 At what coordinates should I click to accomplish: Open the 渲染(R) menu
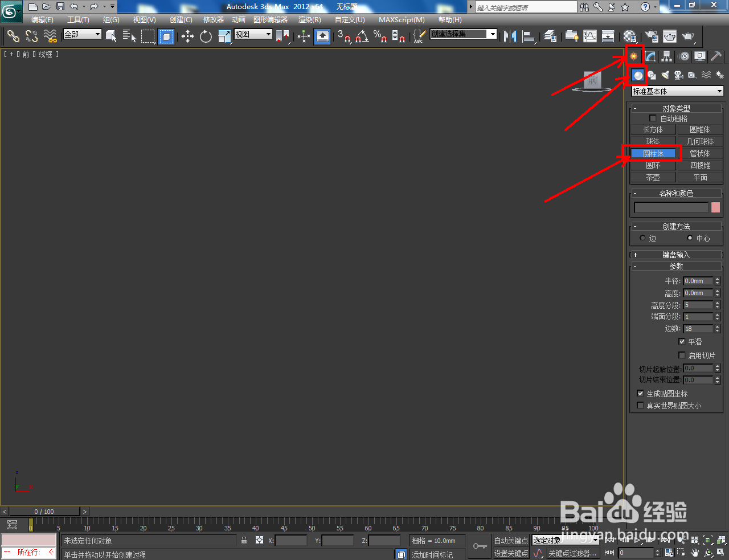(309, 20)
